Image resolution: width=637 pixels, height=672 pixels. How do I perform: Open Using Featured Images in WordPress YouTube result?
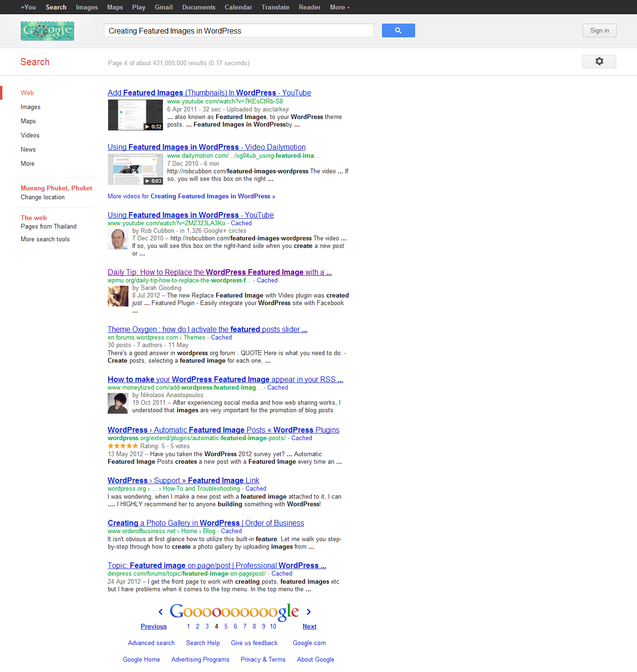click(x=191, y=215)
